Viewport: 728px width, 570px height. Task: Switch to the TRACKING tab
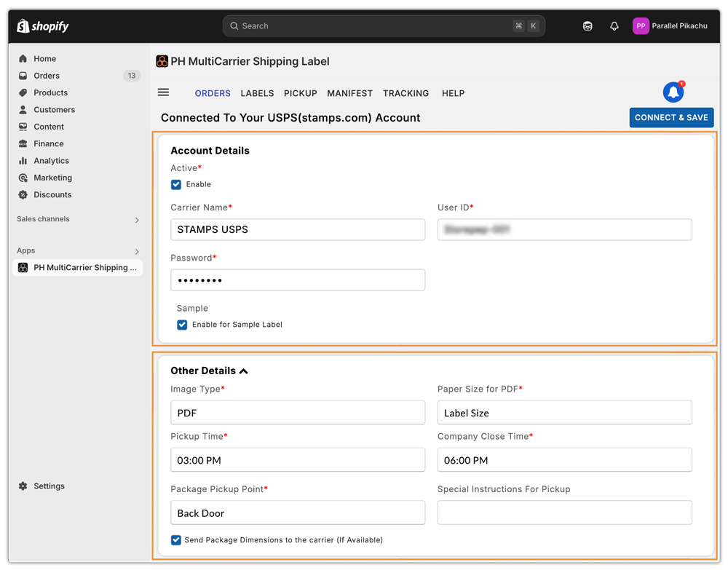click(x=405, y=93)
